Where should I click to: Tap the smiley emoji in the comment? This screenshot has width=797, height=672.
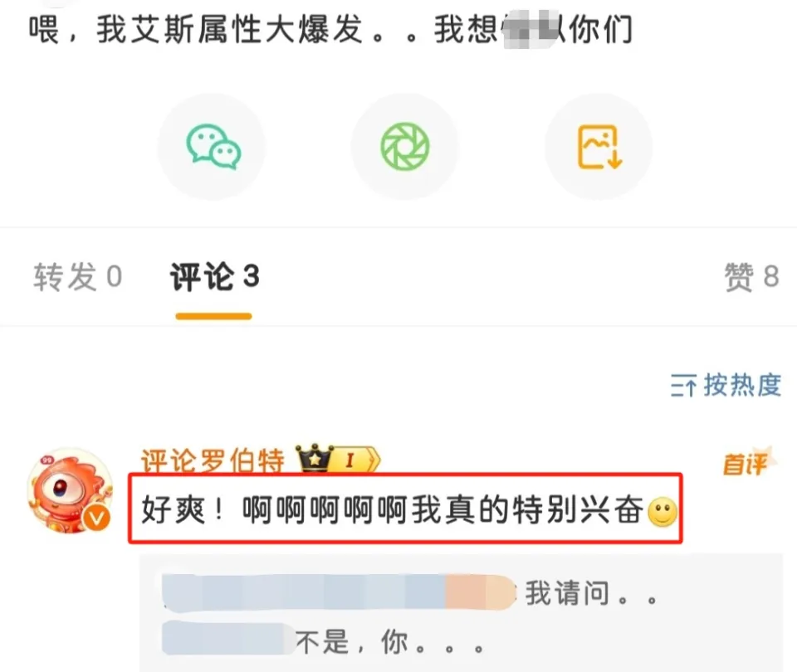[x=663, y=512]
